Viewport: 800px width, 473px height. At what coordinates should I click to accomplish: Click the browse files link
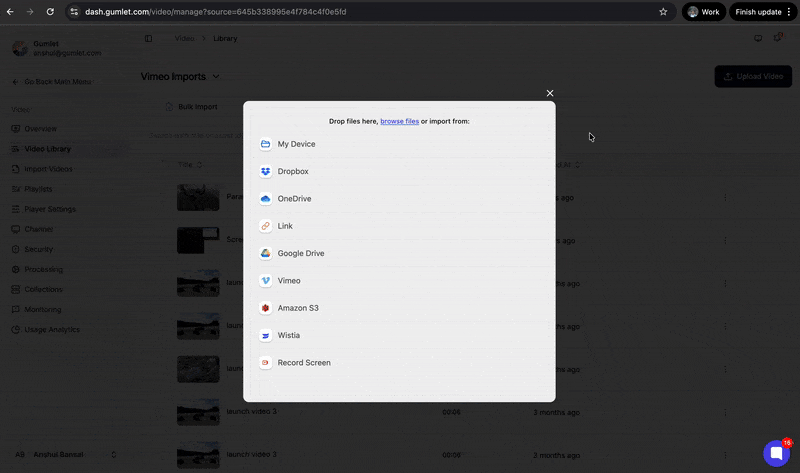399,121
